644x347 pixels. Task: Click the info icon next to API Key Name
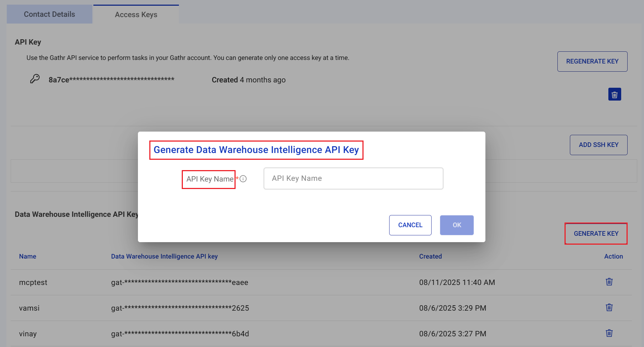coord(243,179)
